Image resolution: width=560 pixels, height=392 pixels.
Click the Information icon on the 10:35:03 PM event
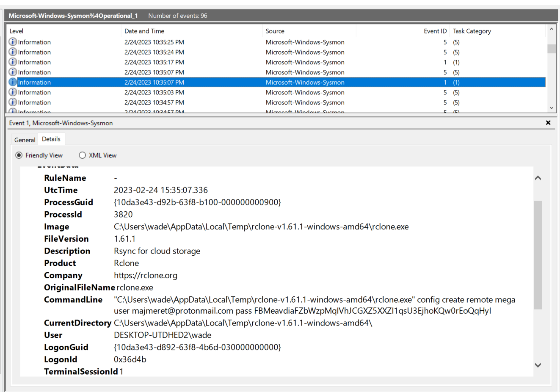(x=12, y=92)
